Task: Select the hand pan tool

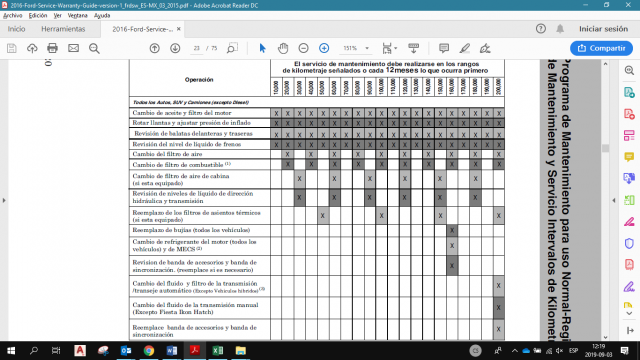Action: click(283, 48)
